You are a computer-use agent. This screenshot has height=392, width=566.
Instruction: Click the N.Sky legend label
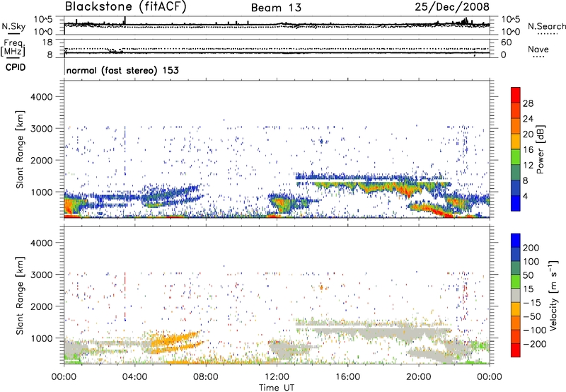point(13,26)
